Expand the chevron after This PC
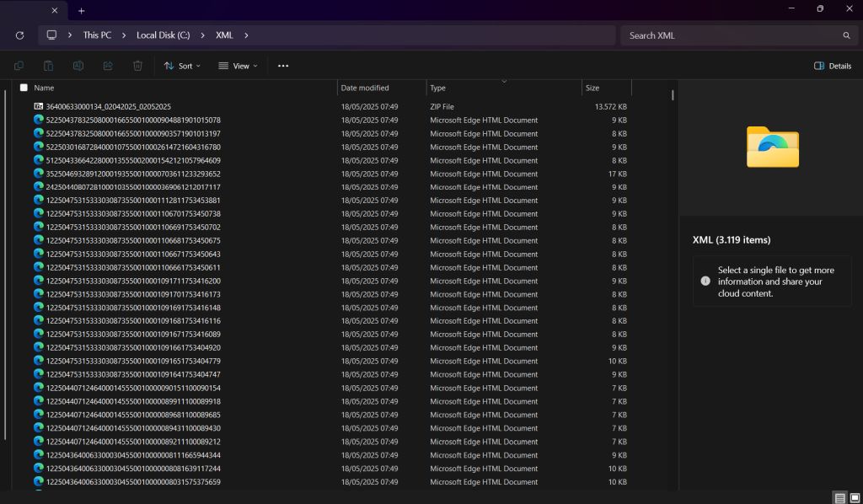Viewport: 863px width, 504px height. click(124, 35)
